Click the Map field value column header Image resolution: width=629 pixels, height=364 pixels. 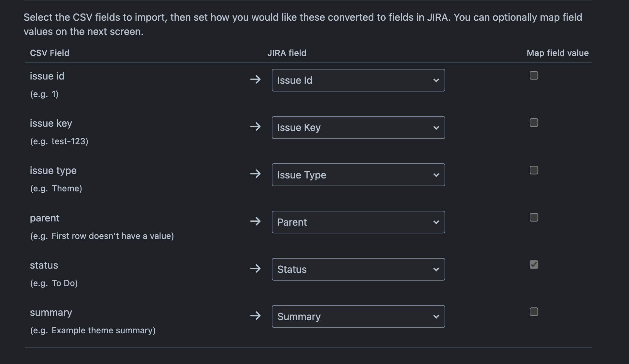click(557, 53)
